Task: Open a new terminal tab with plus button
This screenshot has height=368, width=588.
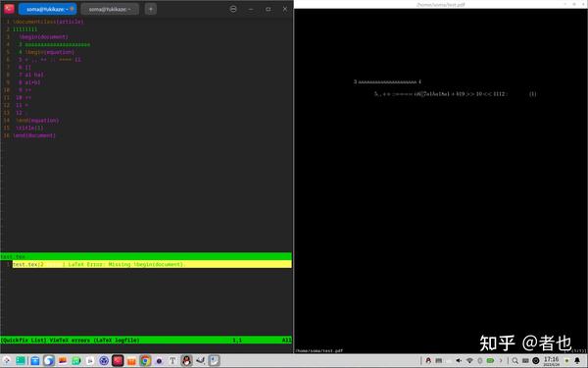Action: point(151,9)
